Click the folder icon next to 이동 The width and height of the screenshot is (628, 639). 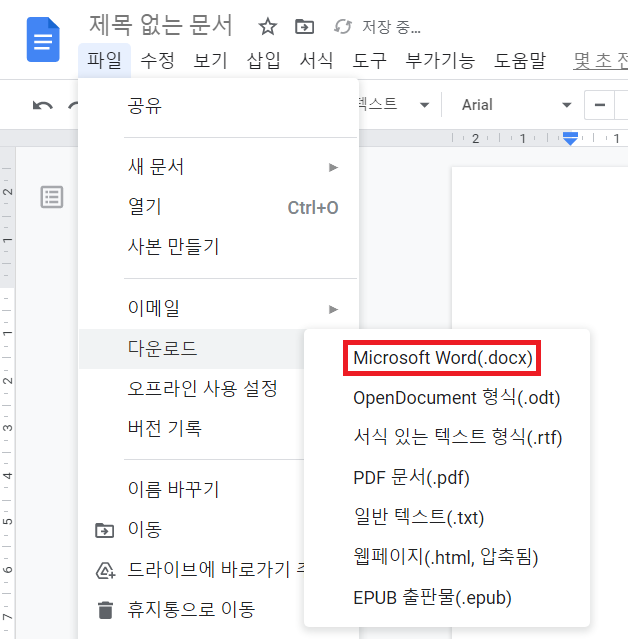point(104,530)
